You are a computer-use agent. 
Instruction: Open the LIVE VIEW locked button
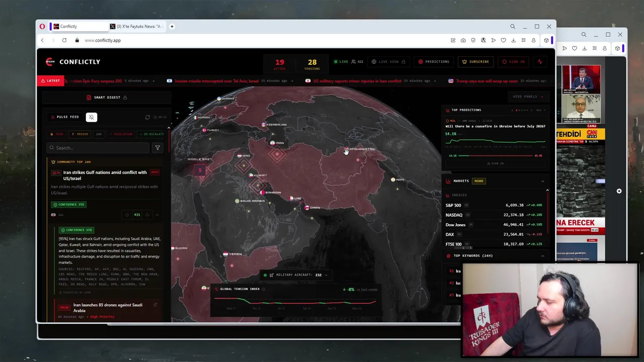coord(388,62)
